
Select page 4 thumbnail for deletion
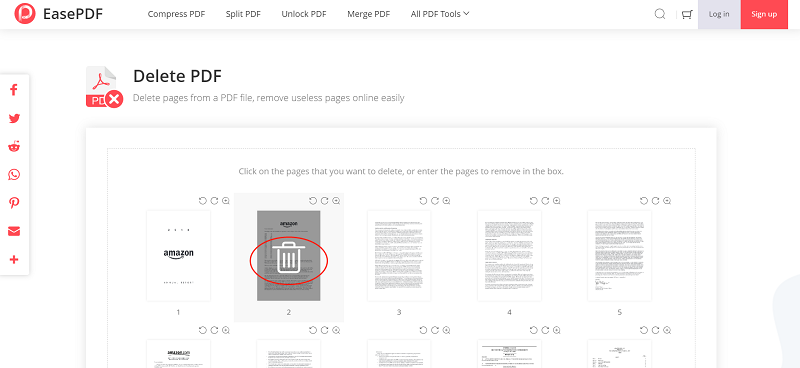click(509, 256)
